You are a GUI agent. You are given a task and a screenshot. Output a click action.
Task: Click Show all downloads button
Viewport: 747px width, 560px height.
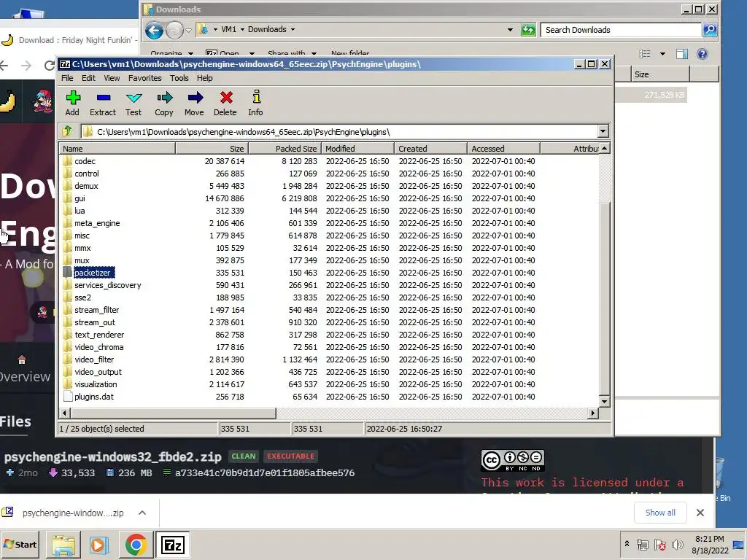pos(659,513)
